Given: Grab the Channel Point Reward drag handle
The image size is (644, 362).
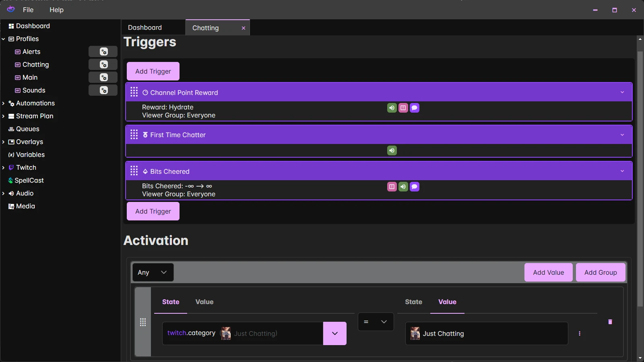Looking at the screenshot, I should click(x=134, y=92).
